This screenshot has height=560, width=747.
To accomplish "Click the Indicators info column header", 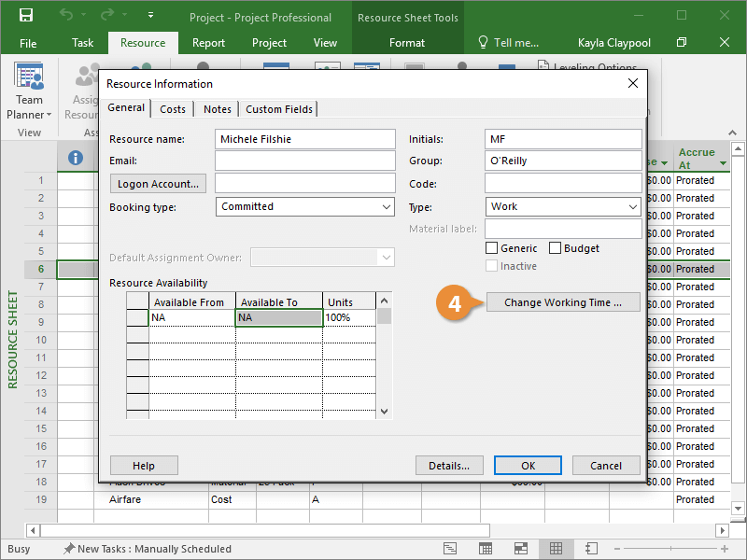I will 76,159.
